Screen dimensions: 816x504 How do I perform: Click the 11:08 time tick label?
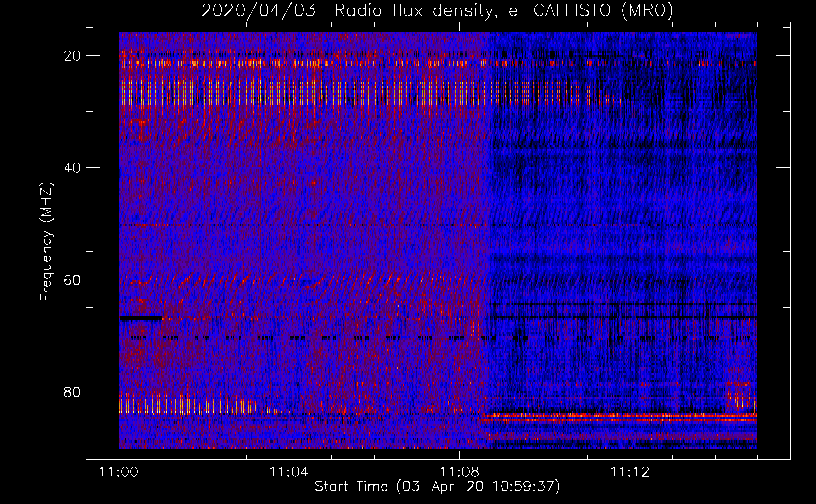[459, 472]
